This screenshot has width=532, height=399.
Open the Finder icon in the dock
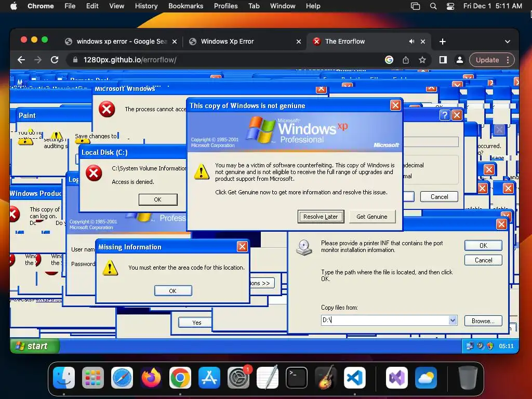tap(64, 378)
